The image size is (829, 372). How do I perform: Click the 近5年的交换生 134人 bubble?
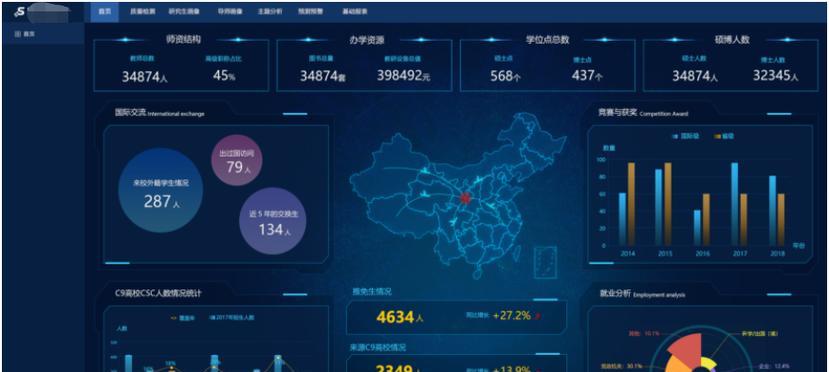(273, 221)
